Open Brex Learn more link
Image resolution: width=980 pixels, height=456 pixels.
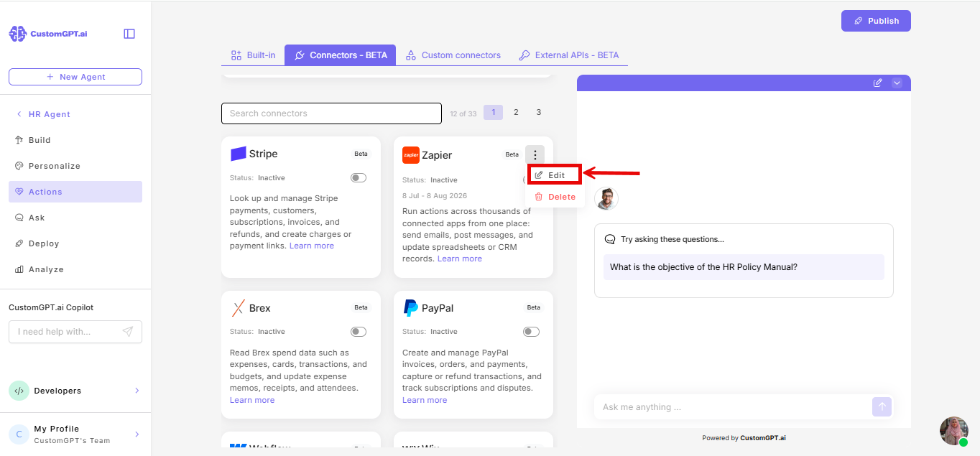pyautogui.click(x=252, y=400)
